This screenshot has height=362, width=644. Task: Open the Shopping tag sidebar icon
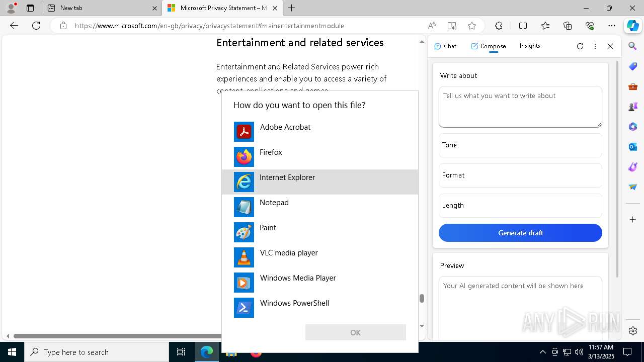pos(633,66)
